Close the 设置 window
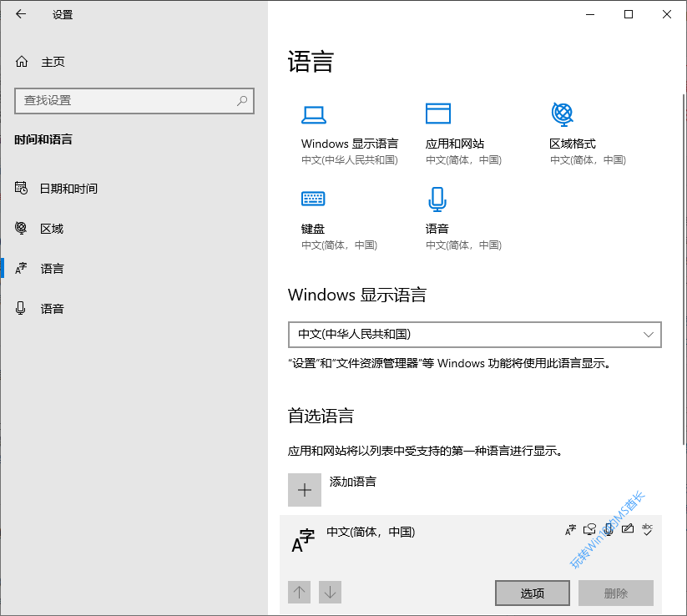 pyautogui.click(x=666, y=14)
